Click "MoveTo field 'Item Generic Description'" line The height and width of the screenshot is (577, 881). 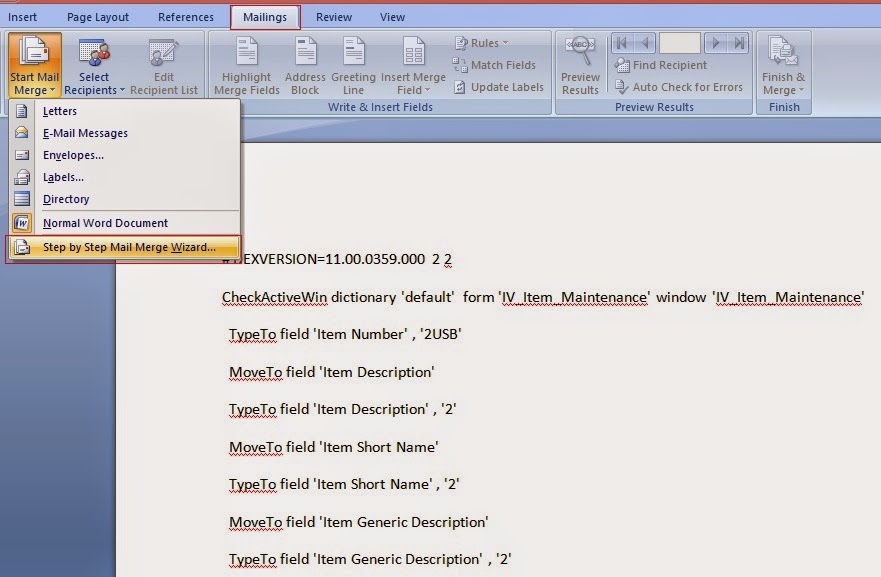[x=358, y=522]
